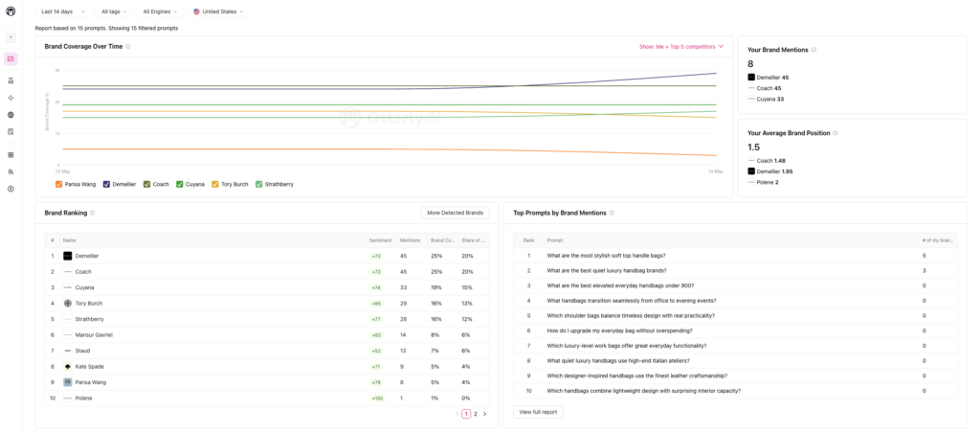Click info icon beside Top Prompts by Brand Mentions

click(x=612, y=213)
